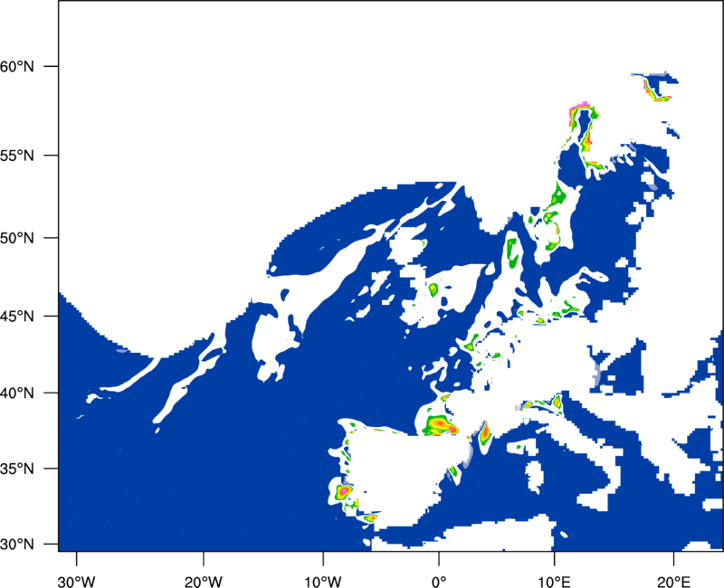Screen dimensions: 724x588
Task: Click the 30°W longitude label
Action: click(x=76, y=582)
